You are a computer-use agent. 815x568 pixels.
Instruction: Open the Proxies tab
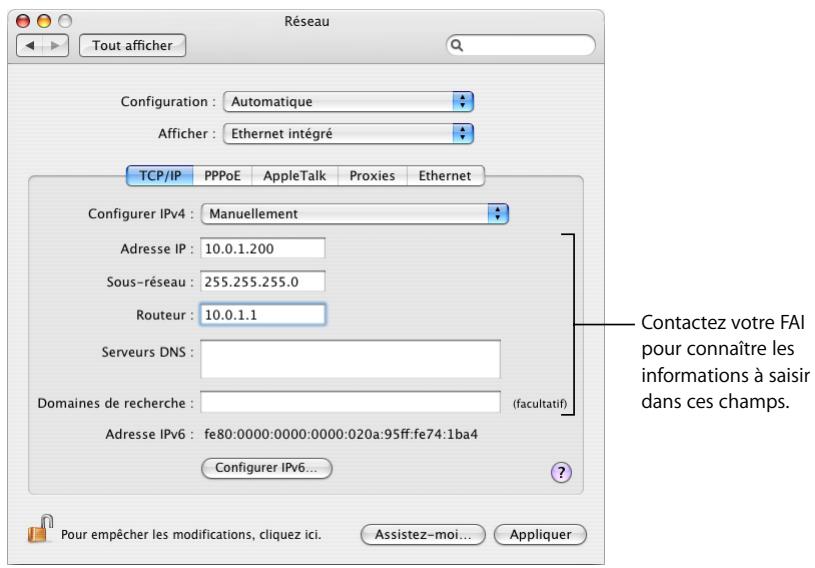tap(372, 176)
